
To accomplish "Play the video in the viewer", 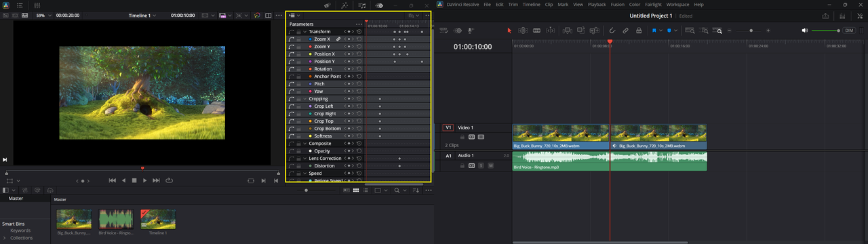I will click(145, 180).
